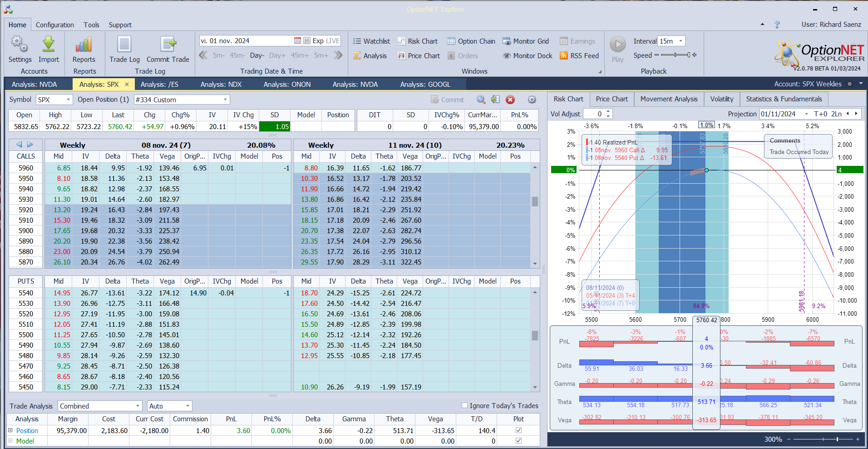Click the Commit Trade icon

tap(168, 45)
